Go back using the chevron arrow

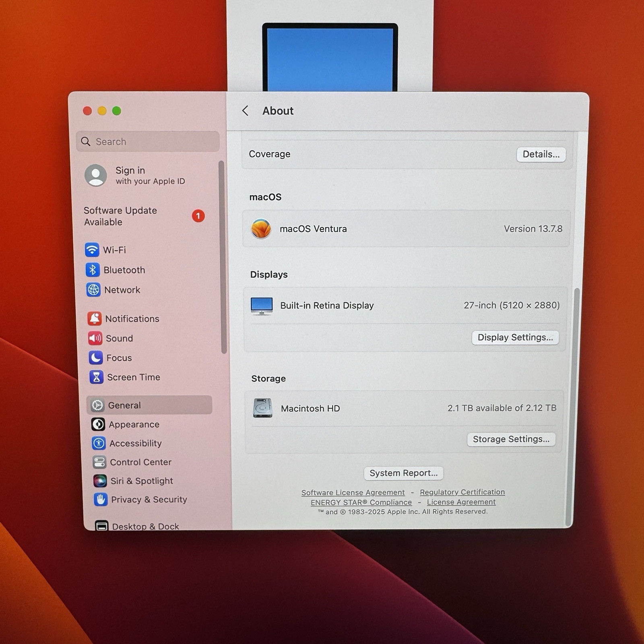[245, 111]
